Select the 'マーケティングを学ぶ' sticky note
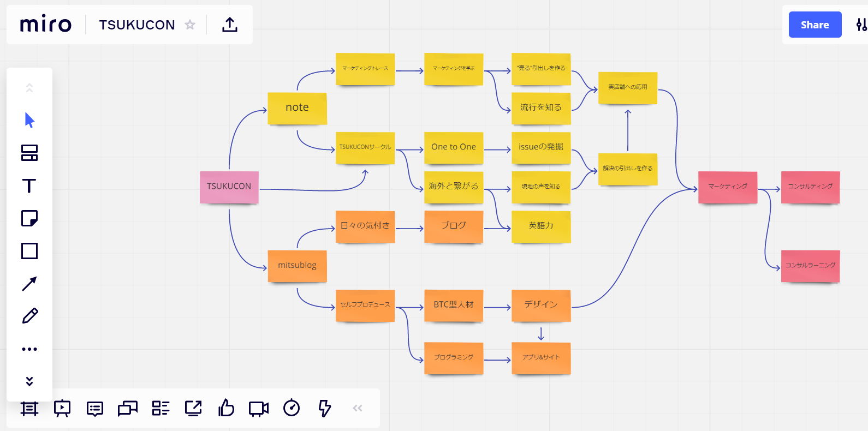868x431 pixels. 454,69
